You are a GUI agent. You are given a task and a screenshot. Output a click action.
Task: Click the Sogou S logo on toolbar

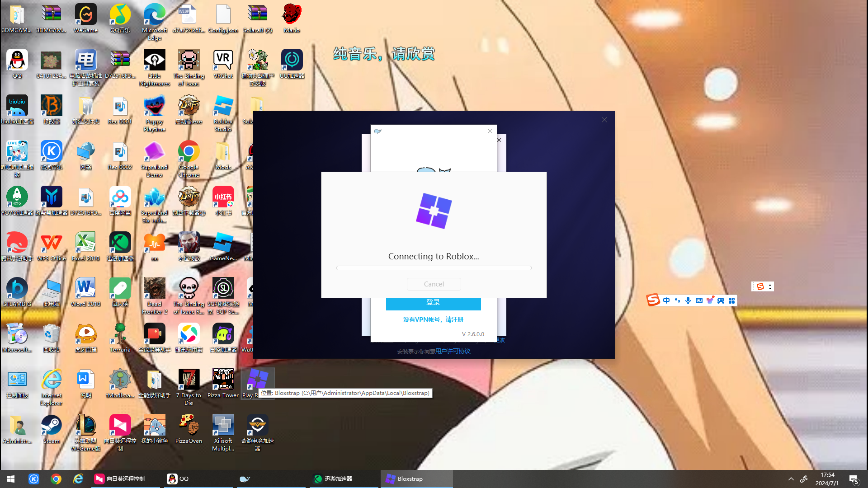pyautogui.click(x=653, y=300)
